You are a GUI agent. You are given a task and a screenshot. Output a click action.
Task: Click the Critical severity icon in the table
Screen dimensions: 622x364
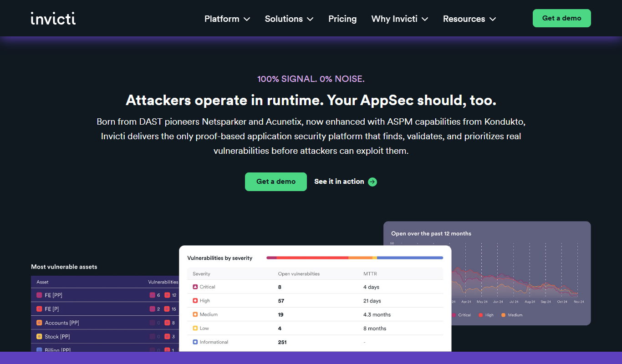click(195, 287)
